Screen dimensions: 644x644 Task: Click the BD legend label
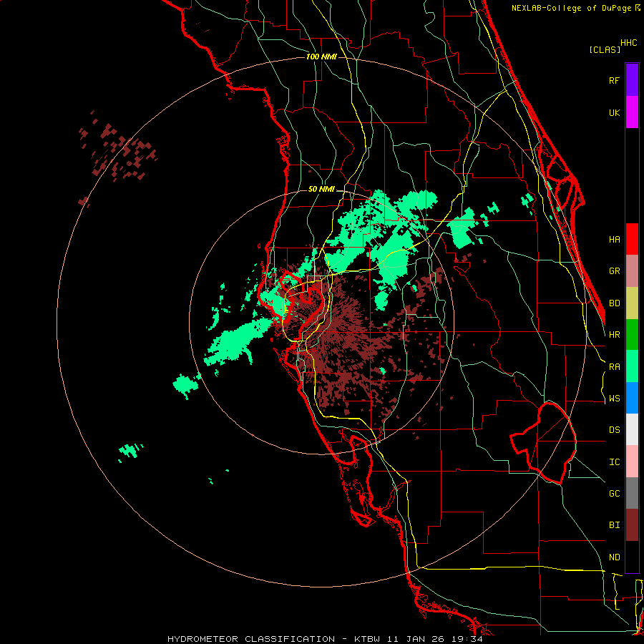click(614, 303)
